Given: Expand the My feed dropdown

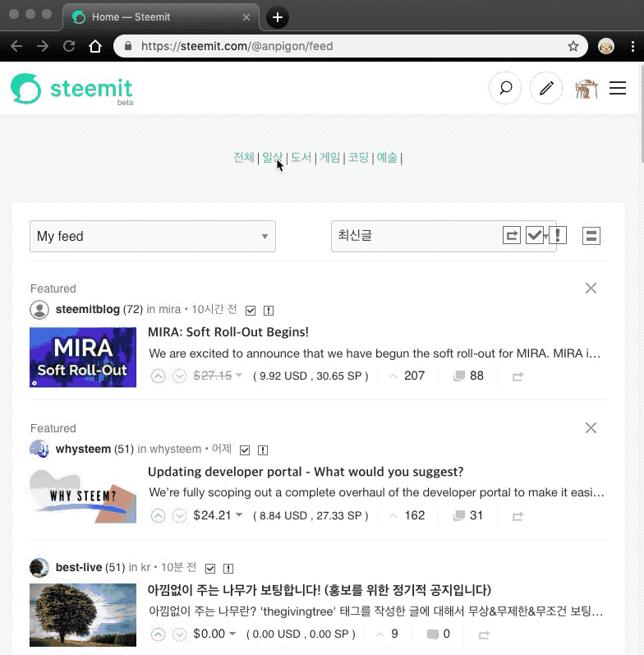Looking at the screenshot, I should 153,236.
